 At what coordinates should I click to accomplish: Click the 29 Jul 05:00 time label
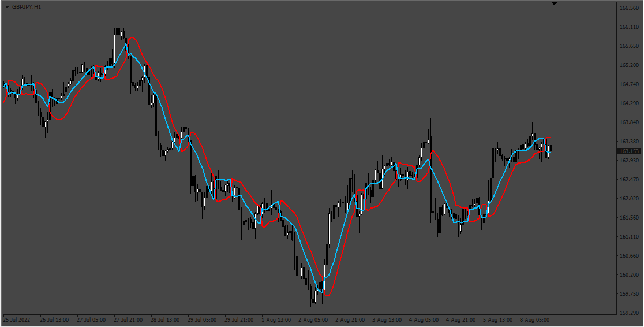202,320
